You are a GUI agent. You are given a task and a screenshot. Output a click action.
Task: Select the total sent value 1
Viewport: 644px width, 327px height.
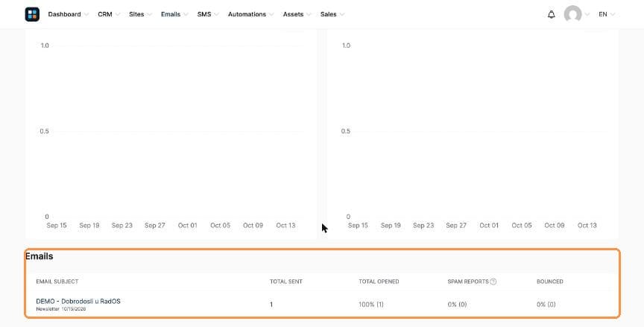271,305
